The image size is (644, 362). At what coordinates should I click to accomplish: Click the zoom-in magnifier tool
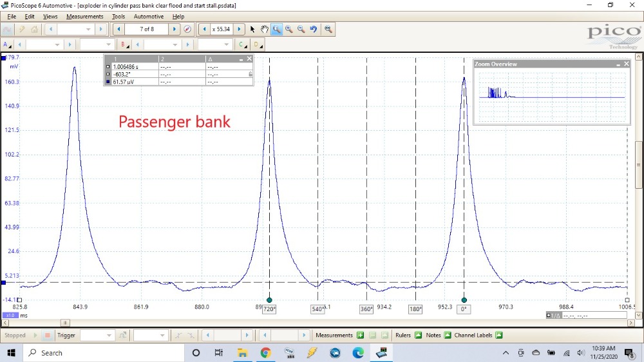pos(289,30)
